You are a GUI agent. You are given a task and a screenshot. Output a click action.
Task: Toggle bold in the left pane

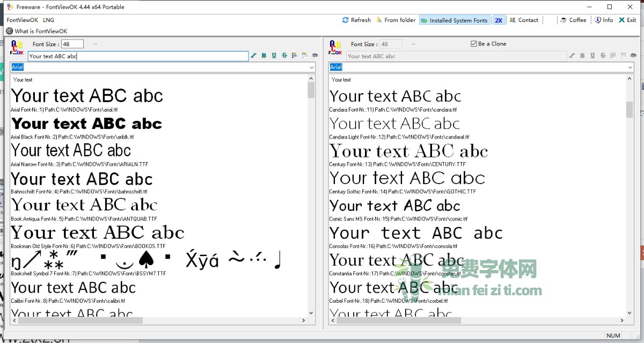tap(264, 56)
